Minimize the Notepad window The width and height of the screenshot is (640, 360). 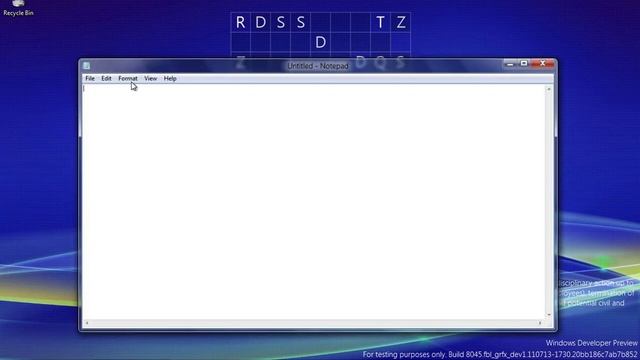[x=510, y=64]
